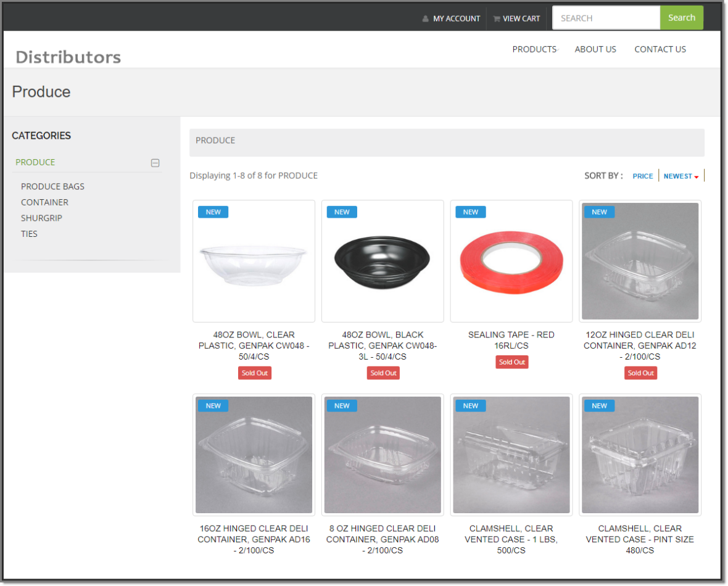Open the 16oz hinged deli container image
Image resolution: width=728 pixels, height=586 pixels.
[254, 455]
